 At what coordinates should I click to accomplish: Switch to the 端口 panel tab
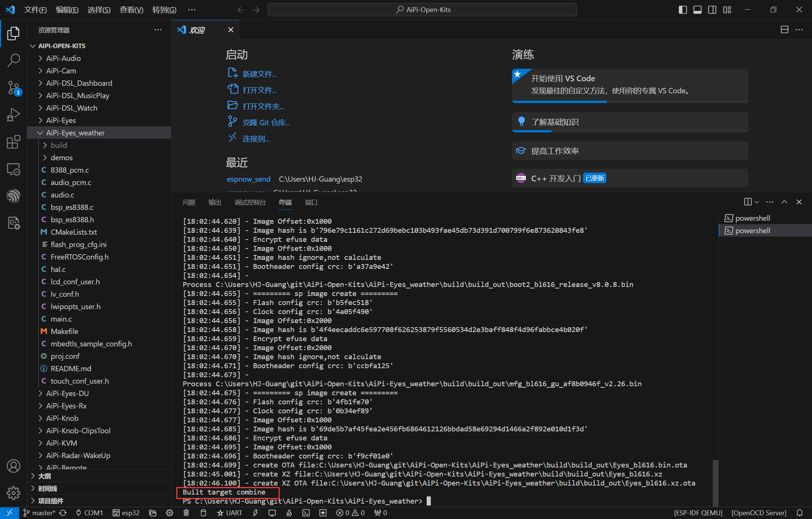311,202
